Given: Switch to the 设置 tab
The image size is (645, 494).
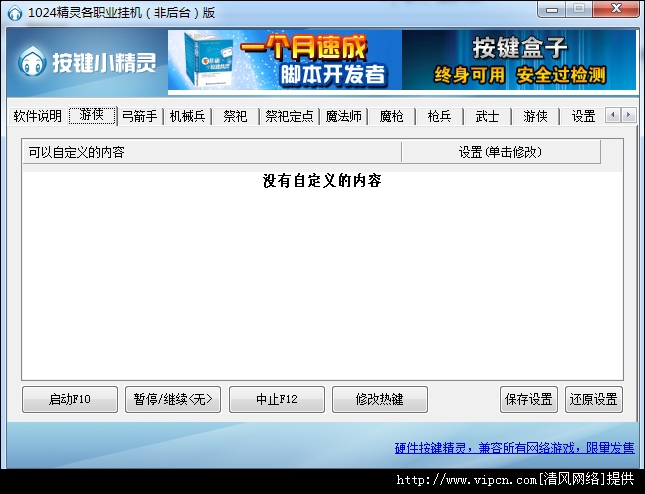Looking at the screenshot, I should (583, 116).
